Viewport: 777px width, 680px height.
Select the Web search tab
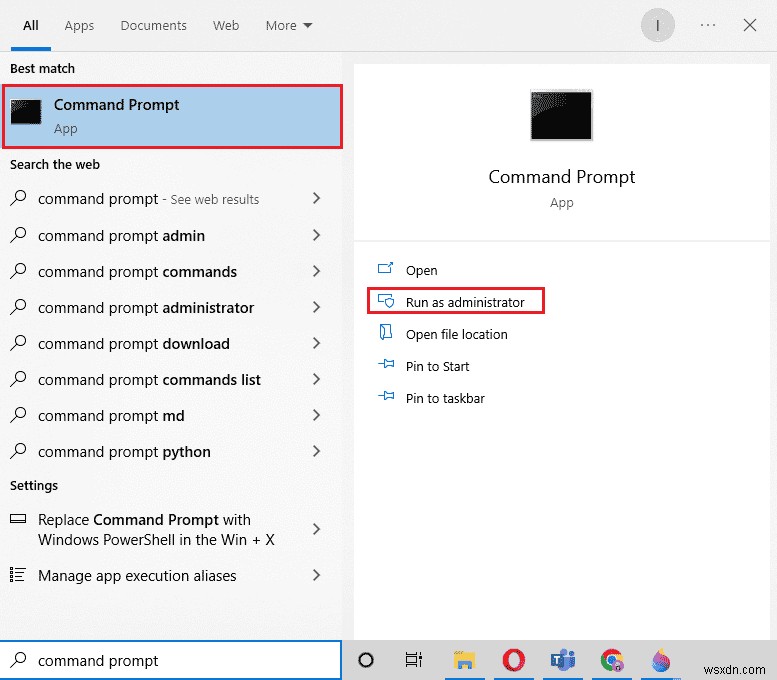click(226, 25)
